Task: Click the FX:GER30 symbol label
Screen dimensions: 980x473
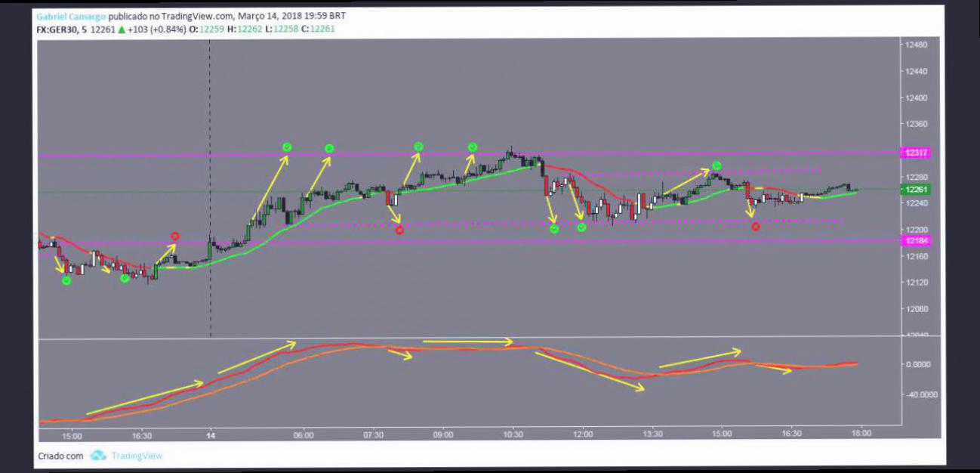Action: 60,29
